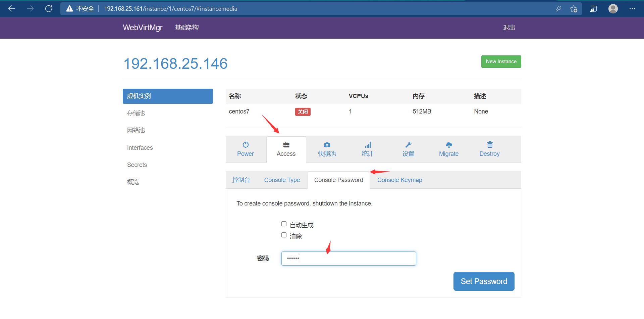Click the snapshot camera icon
The height and width of the screenshot is (319, 644).
(x=327, y=145)
